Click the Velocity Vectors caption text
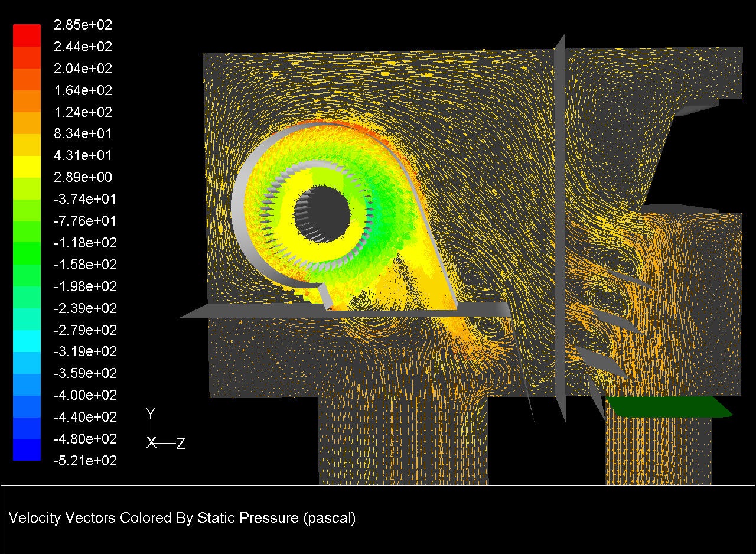Image resolution: width=756 pixels, height=554 pixels. (182, 518)
